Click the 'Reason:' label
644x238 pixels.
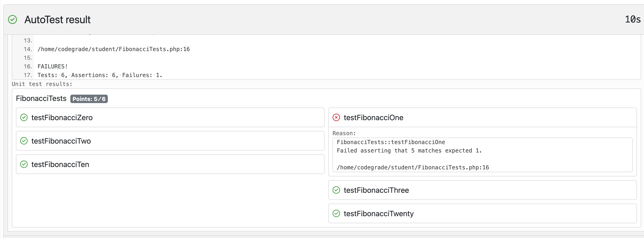tap(344, 134)
